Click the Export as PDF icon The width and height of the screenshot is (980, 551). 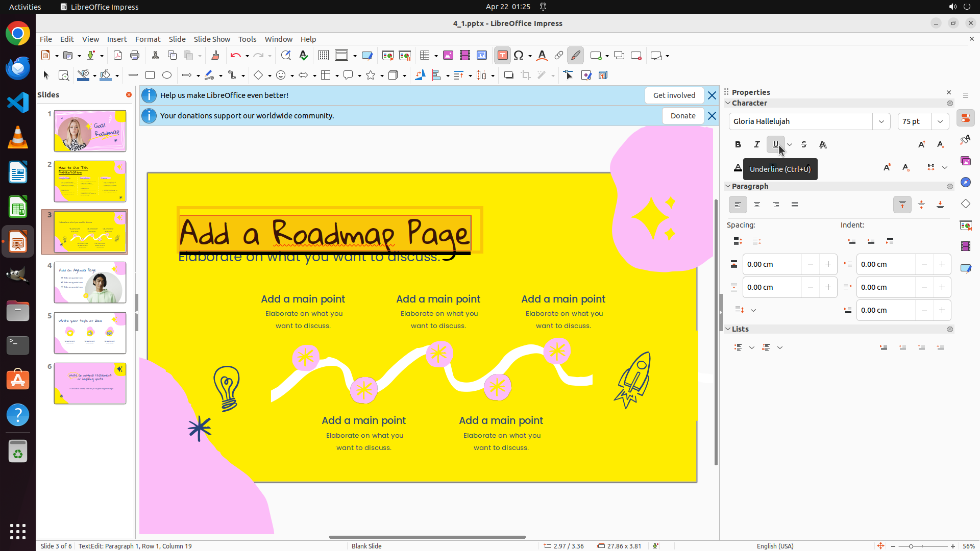coord(118,56)
